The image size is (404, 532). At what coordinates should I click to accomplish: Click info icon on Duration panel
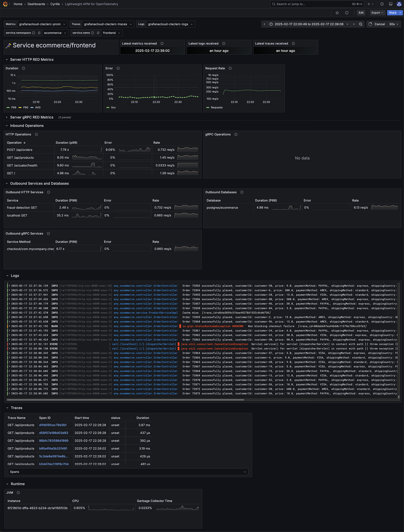24,68
